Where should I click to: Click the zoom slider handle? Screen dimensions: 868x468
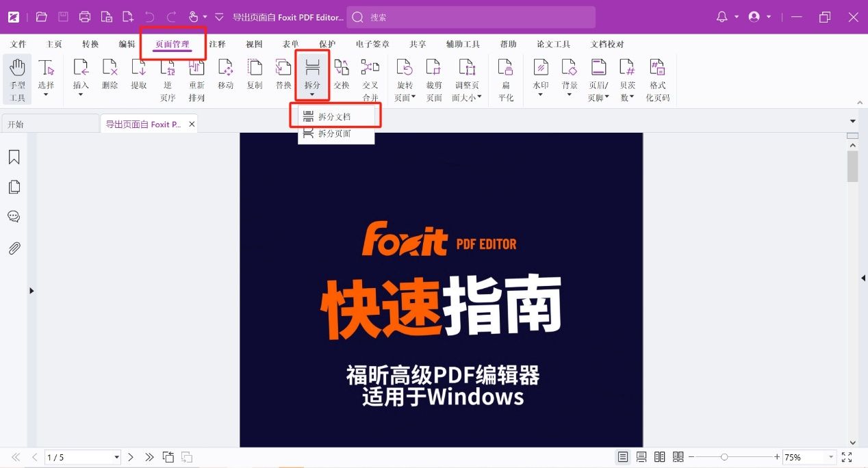[x=724, y=457]
